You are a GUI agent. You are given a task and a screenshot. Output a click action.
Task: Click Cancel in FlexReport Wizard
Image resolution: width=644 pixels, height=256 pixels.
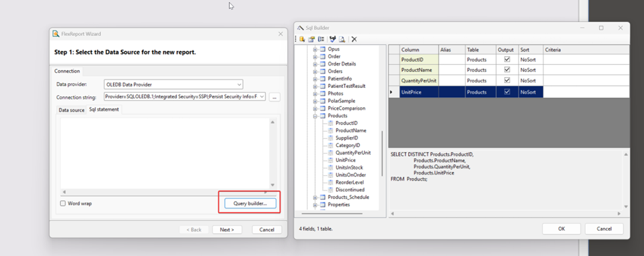pos(267,230)
